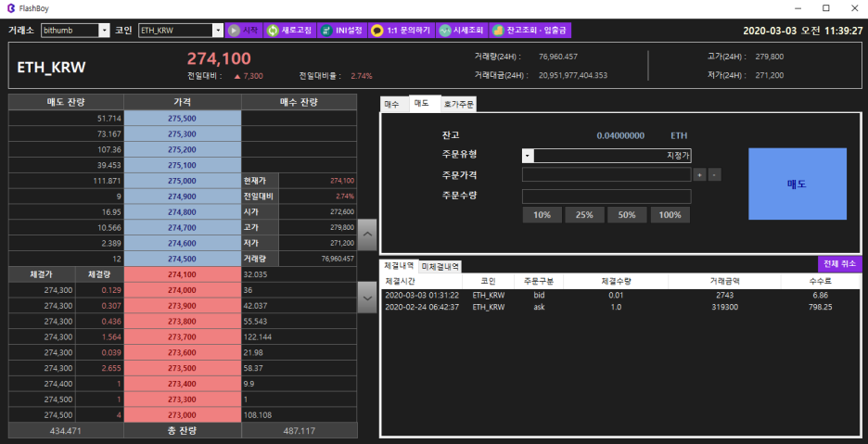Set order quantity to 50%
The image size is (868, 444).
tap(627, 215)
